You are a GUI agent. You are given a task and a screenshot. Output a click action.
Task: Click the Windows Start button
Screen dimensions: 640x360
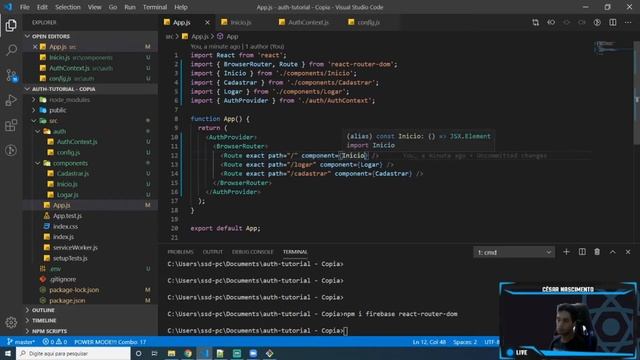[x=8, y=353]
